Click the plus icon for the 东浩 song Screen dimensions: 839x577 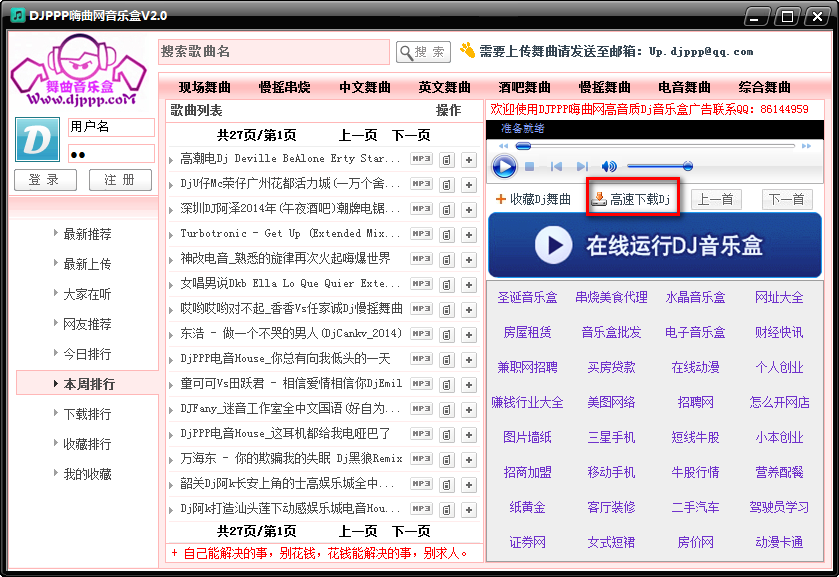(x=467, y=333)
